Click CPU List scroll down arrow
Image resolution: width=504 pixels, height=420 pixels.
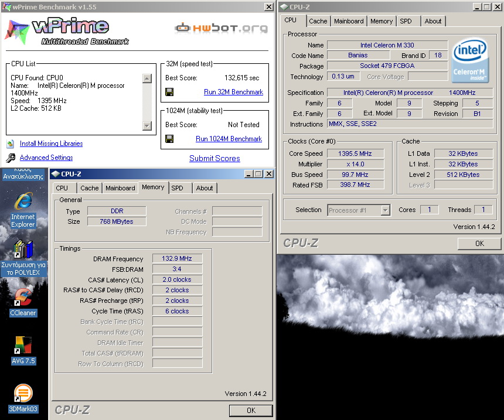coord(147,125)
